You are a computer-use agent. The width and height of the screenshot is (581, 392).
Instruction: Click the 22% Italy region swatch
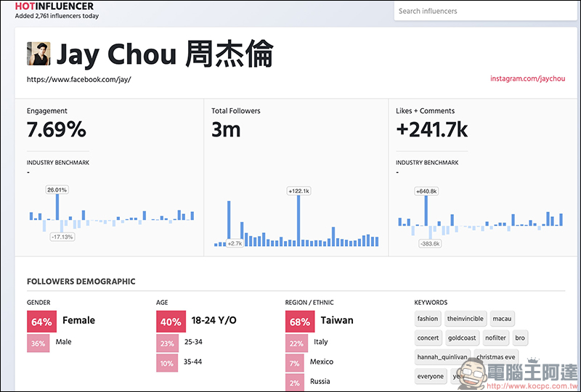coord(296,343)
